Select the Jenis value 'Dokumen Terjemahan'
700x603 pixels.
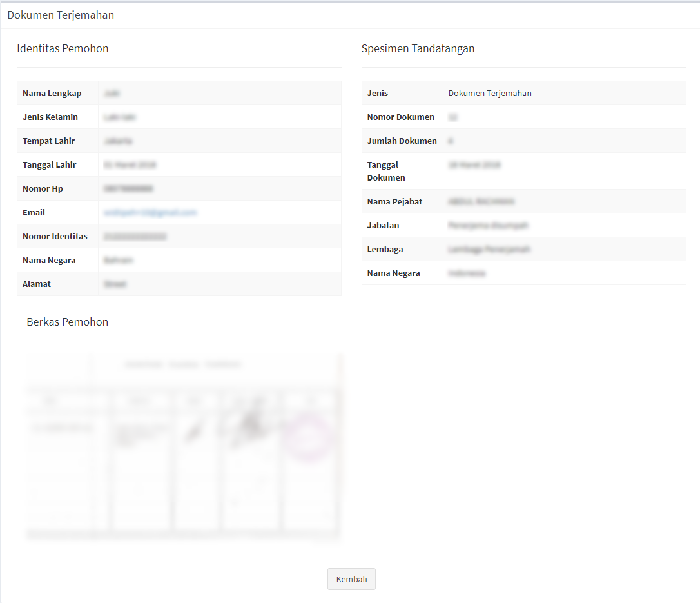pyautogui.click(x=490, y=93)
